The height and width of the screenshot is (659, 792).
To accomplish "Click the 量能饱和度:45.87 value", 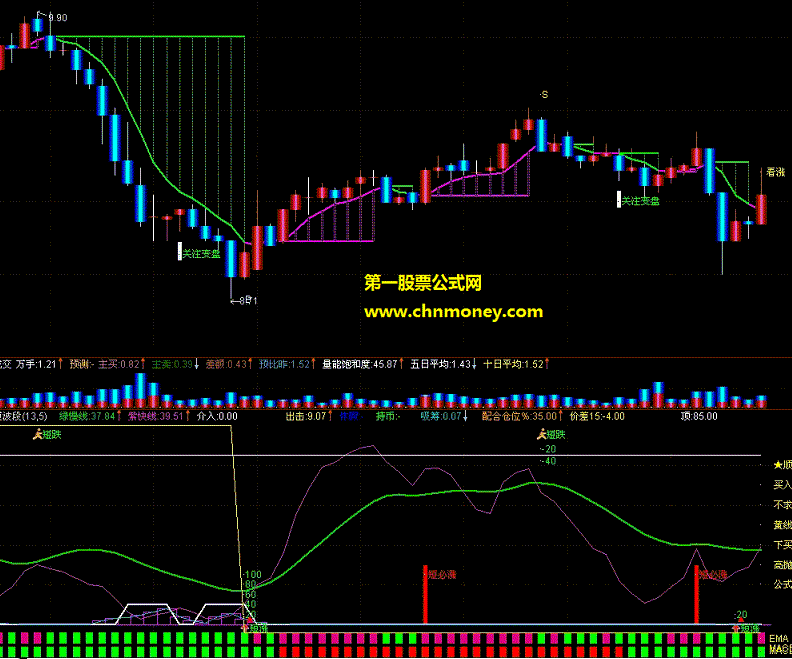I will 360,364.
